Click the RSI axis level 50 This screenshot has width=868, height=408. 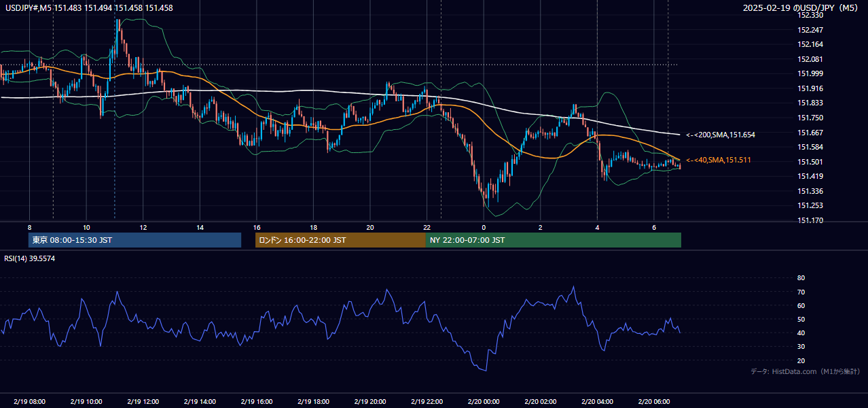pyautogui.click(x=801, y=319)
